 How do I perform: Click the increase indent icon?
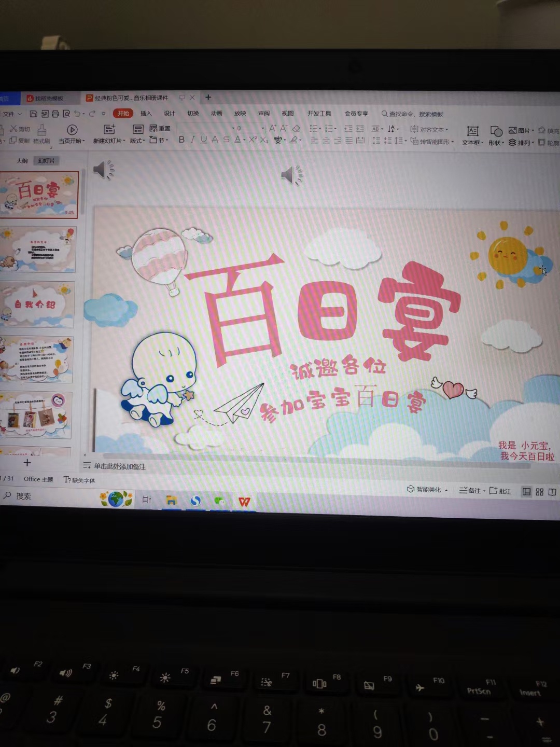pos(360,129)
